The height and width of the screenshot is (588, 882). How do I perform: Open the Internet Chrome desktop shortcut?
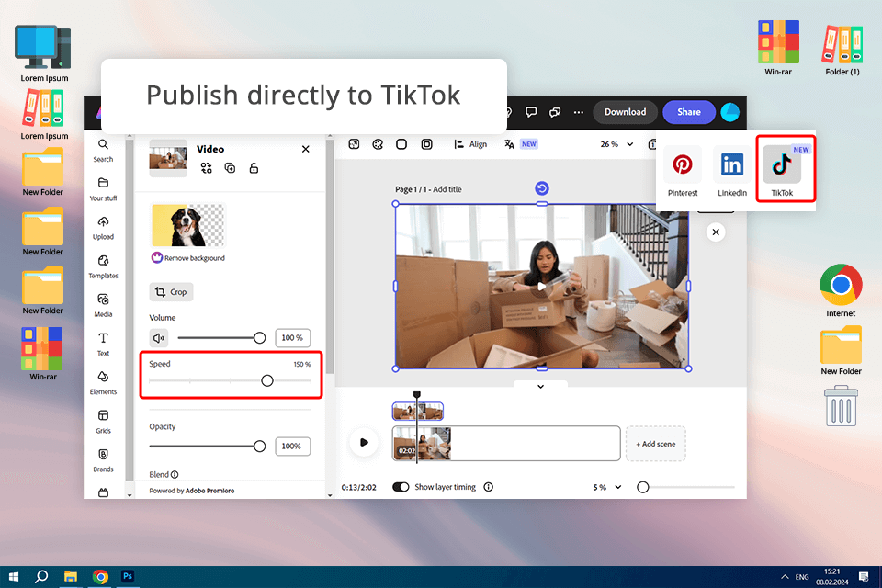(x=841, y=291)
